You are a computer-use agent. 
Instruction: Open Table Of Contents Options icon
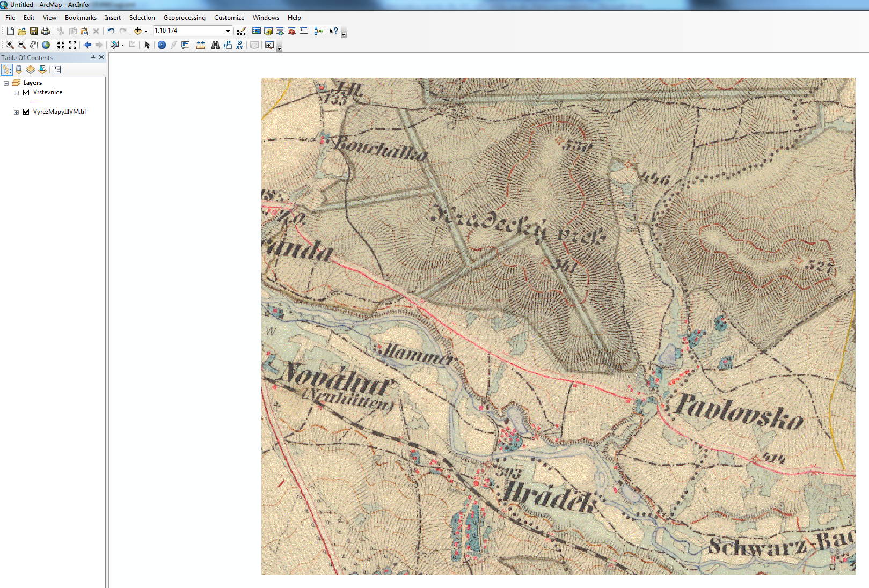(x=57, y=70)
